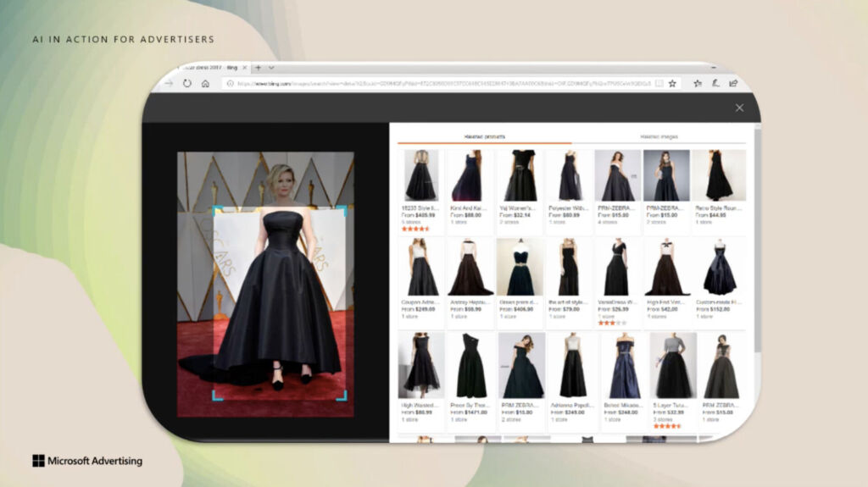The width and height of the screenshot is (868, 487).
Task: Click the 'Kind And Kai...' product title
Action: pos(468,208)
